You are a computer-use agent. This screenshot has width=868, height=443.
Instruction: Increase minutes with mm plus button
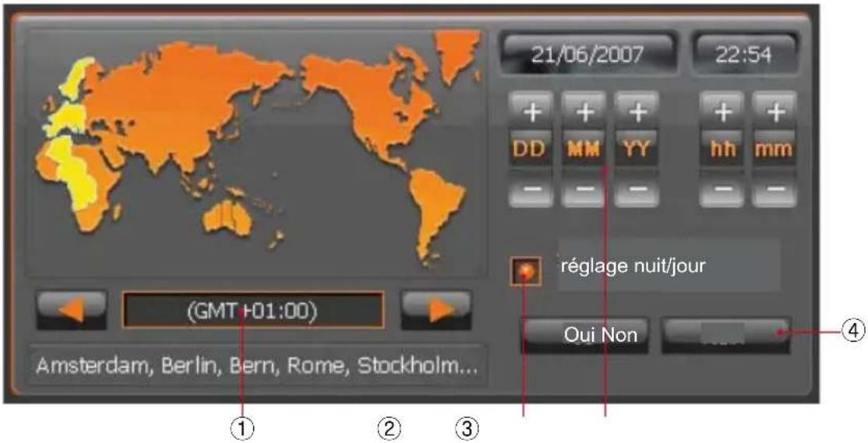point(774,113)
